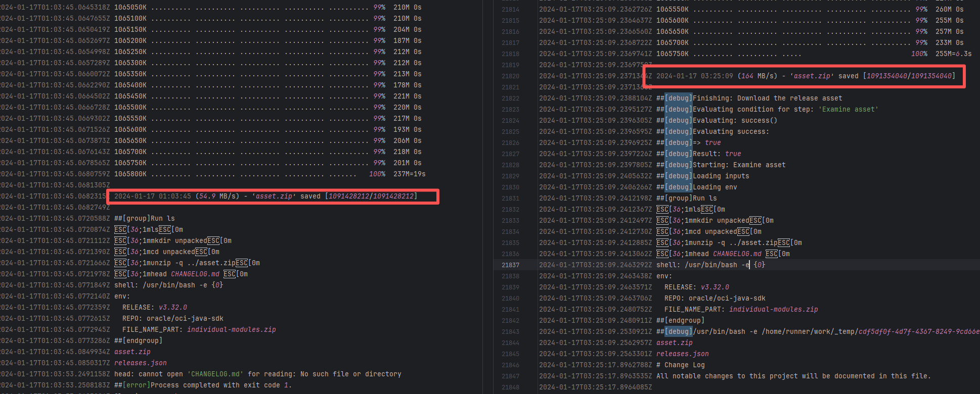Click the 'head: cannot open CHANGELOG.md' message
980x394 pixels.
coord(257,374)
